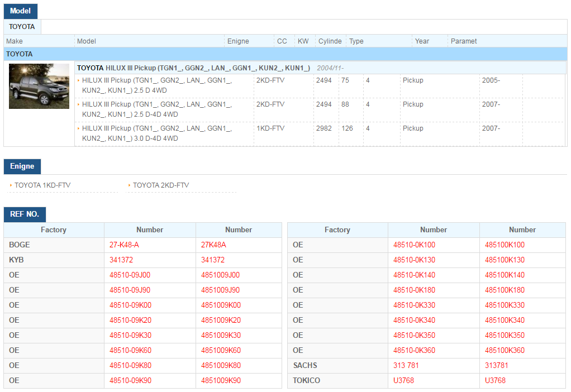Open the TOYOTA make tab
This screenshot has height=392, width=571.
[x=22, y=27]
